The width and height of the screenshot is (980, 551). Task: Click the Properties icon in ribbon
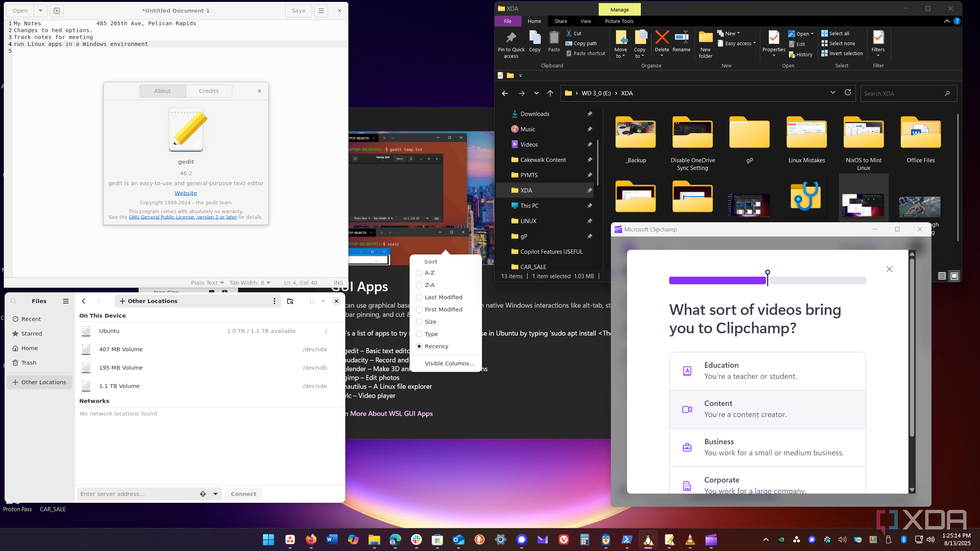coord(774,38)
